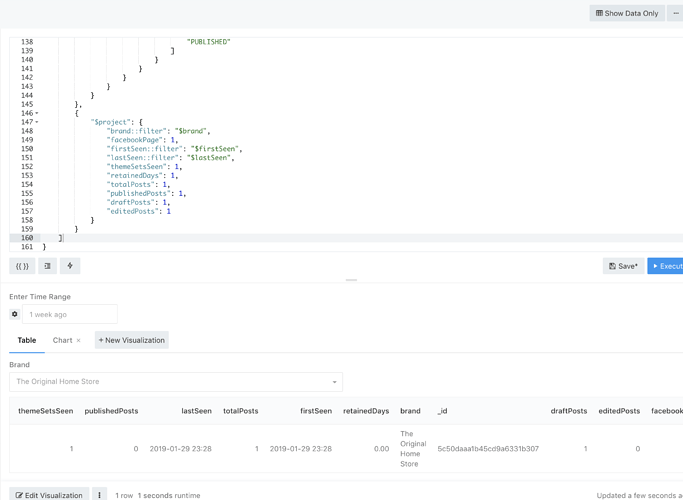Switch to the Chart tab
Image resolution: width=683 pixels, height=500 pixels.
tap(62, 341)
